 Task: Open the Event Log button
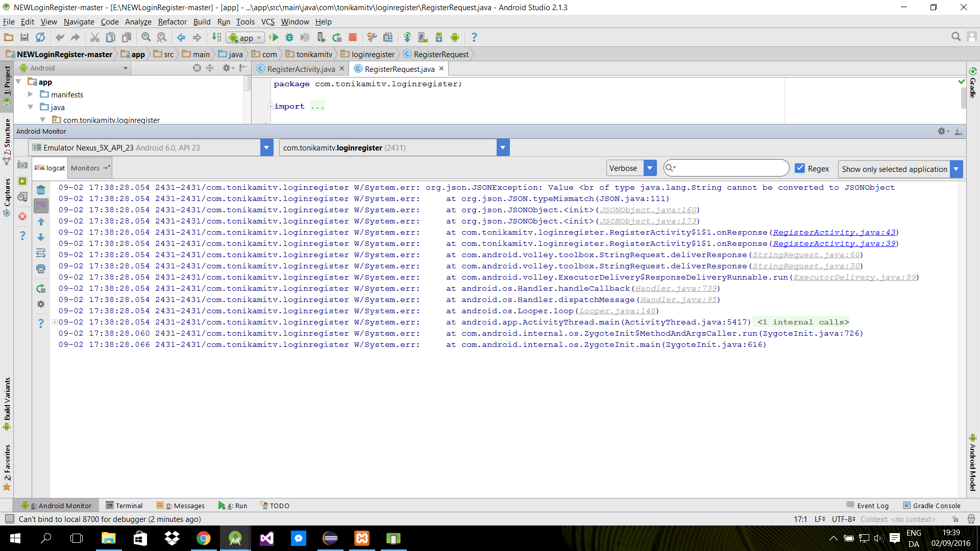coord(868,506)
